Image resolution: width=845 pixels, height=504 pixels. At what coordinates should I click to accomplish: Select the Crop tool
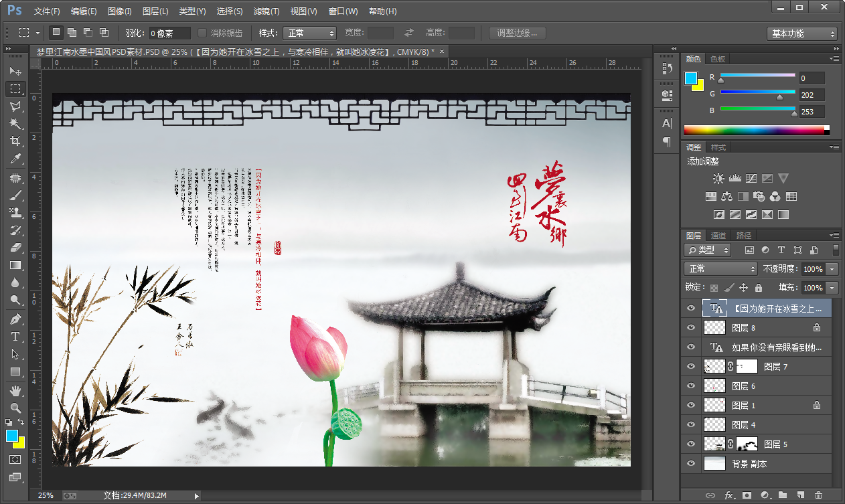tap(15, 141)
